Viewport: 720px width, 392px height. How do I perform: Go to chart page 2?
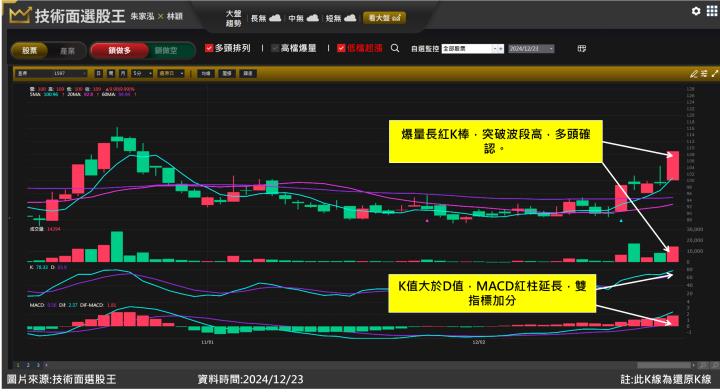[x=28, y=365]
